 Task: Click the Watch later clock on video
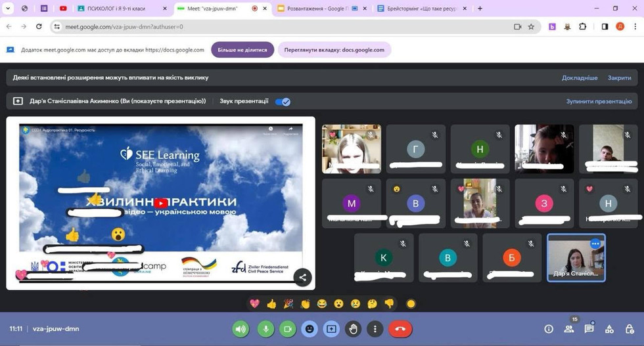point(270,130)
